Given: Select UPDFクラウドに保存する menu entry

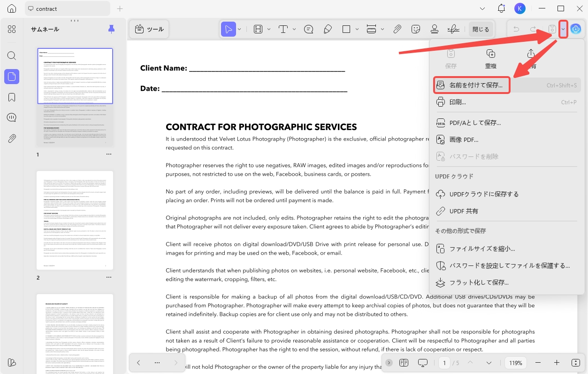Looking at the screenshot, I should point(506,194).
